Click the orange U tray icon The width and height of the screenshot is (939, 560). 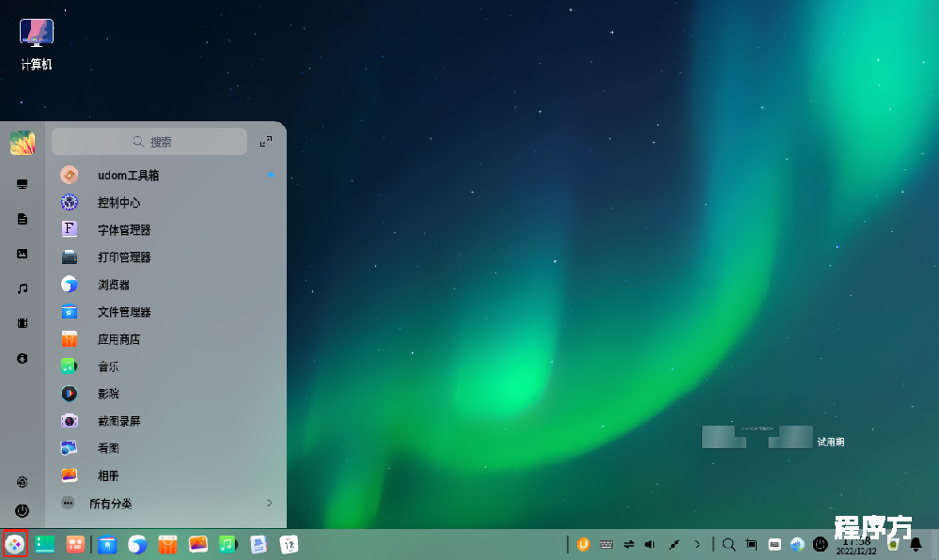tap(584, 544)
